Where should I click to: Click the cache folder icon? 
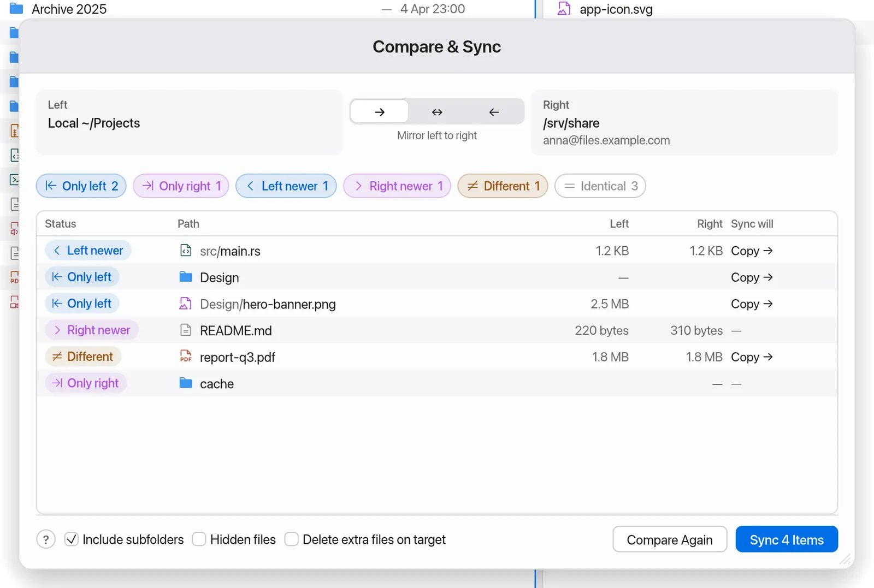pyautogui.click(x=186, y=383)
